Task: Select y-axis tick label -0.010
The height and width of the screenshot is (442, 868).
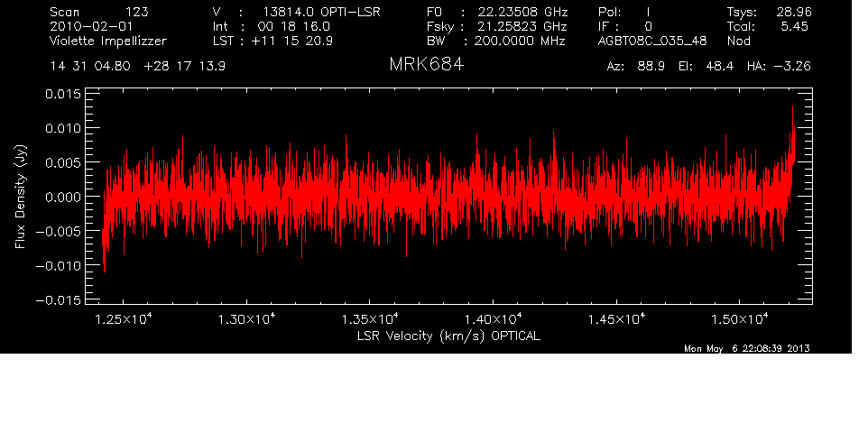Action: [58, 265]
